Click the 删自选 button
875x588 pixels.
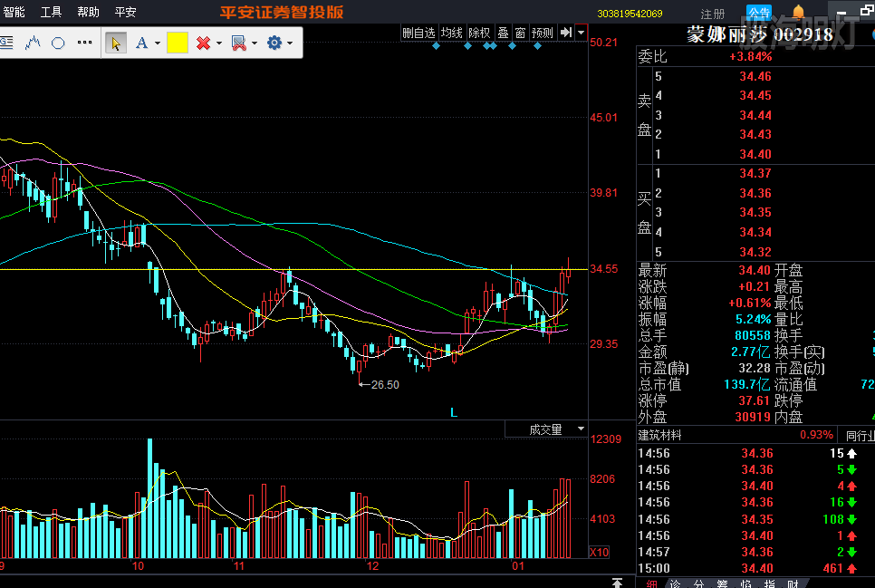coord(418,33)
